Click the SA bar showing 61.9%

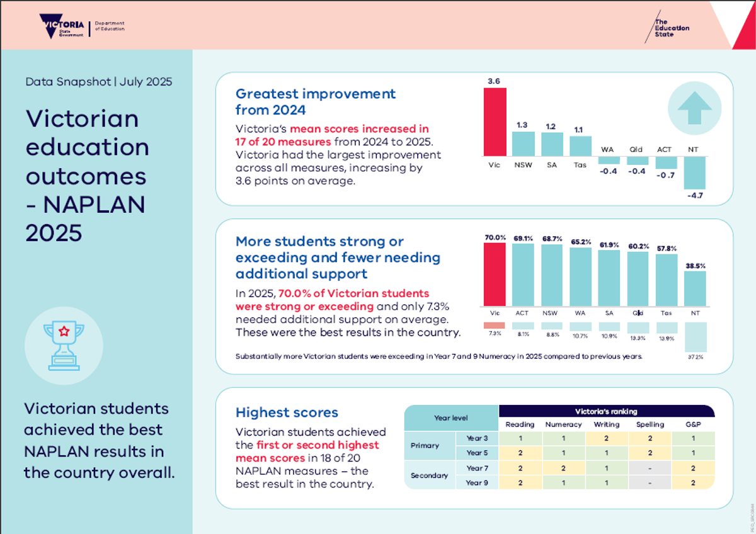click(609, 278)
